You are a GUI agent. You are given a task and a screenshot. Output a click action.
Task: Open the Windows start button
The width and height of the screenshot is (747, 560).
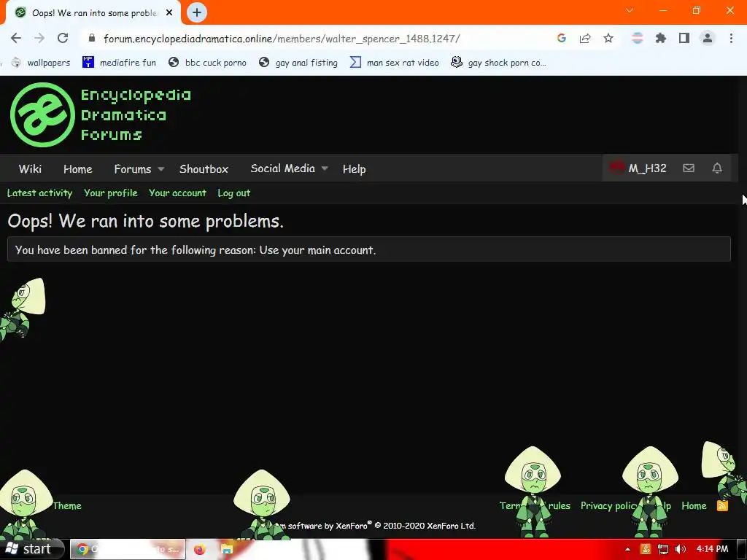coord(32,549)
